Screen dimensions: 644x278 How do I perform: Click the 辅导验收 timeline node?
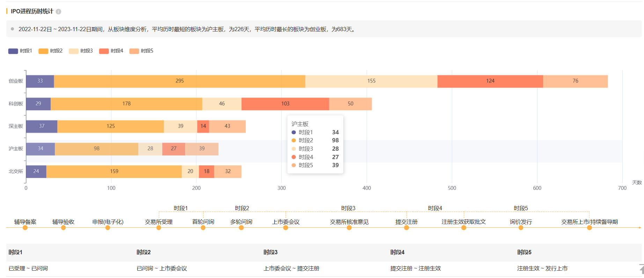[x=63, y=228]
